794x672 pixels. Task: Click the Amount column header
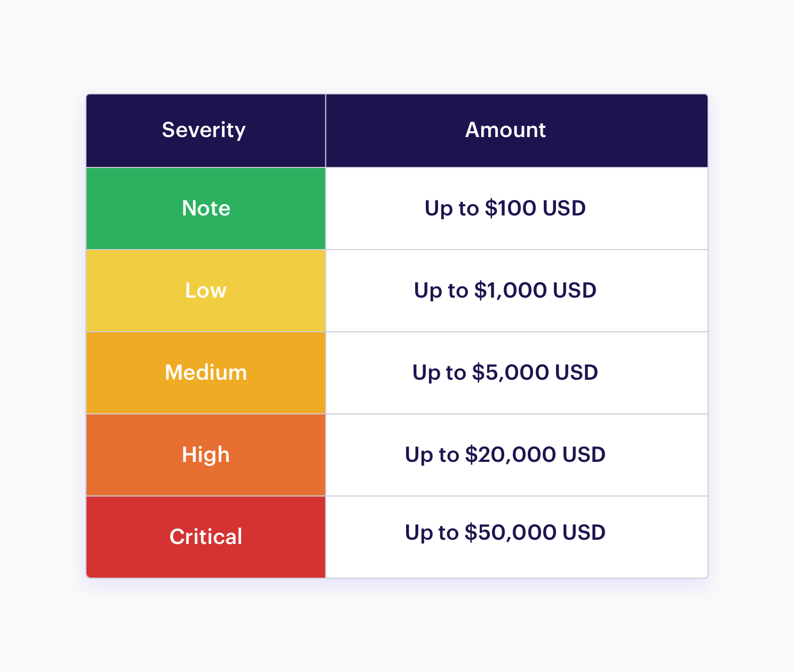point(517,131)
